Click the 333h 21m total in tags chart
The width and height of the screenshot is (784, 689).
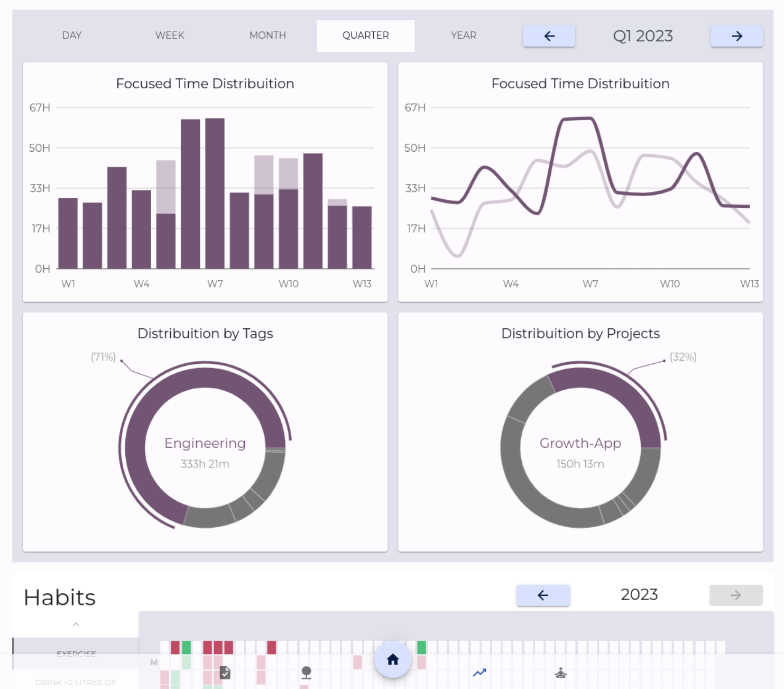click(x=205, y=464)
